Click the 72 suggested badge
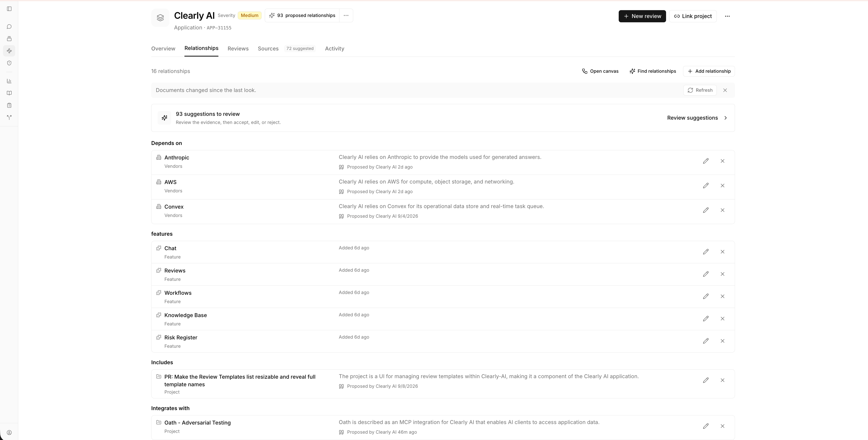The width and height of the screenshot is (868, 440). click(300, 49)
